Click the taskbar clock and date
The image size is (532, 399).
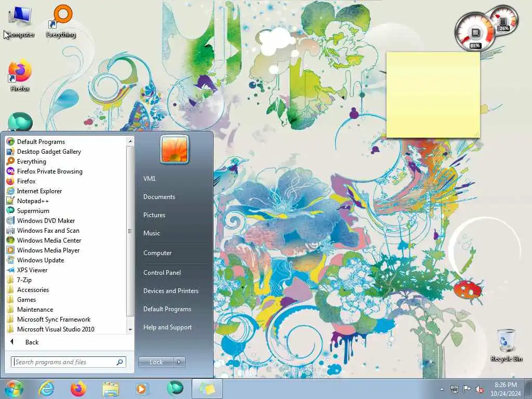(x=506, y=389)
